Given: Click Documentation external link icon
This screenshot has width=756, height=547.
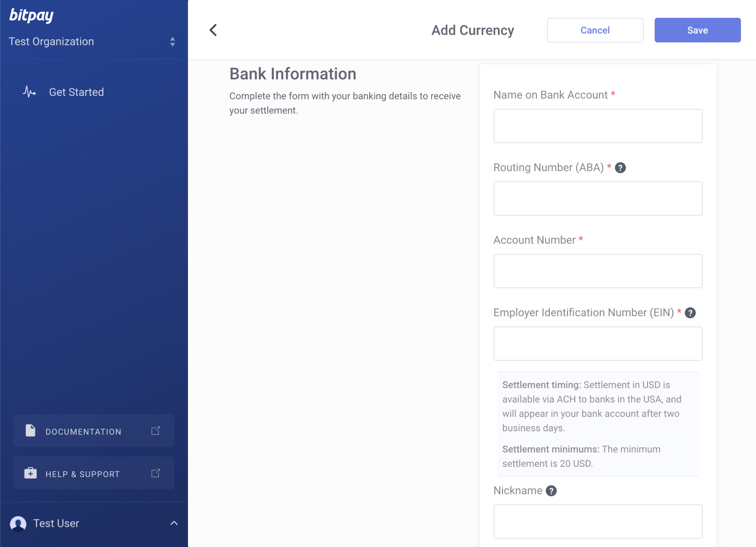Looking at the screenshot, I should click(156, 431).
